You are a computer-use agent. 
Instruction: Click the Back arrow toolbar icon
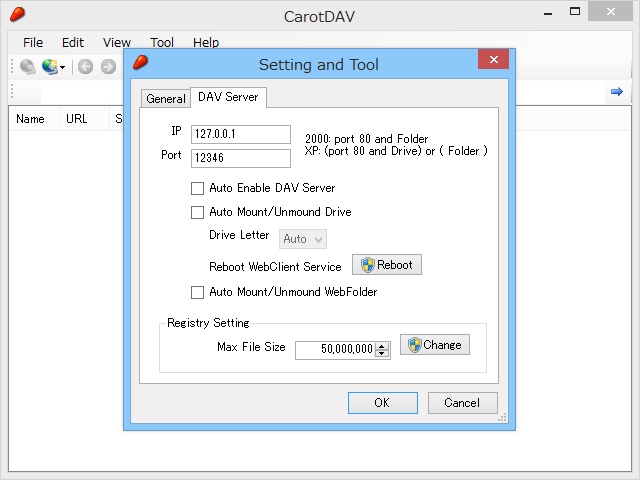click(x=85, y=67)
